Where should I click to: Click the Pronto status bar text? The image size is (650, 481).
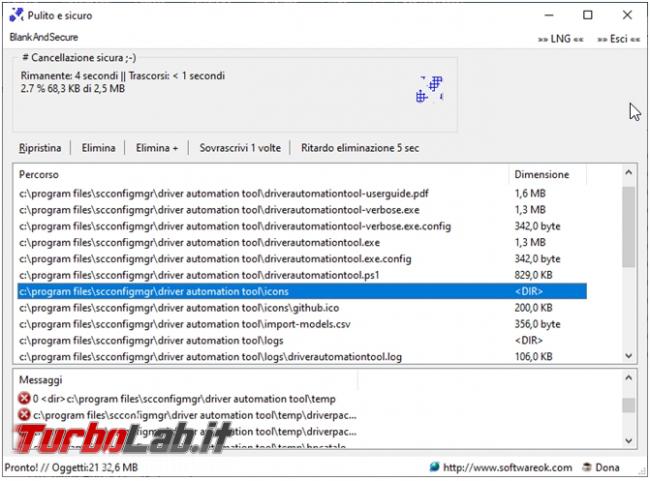[x=71, y=468]
